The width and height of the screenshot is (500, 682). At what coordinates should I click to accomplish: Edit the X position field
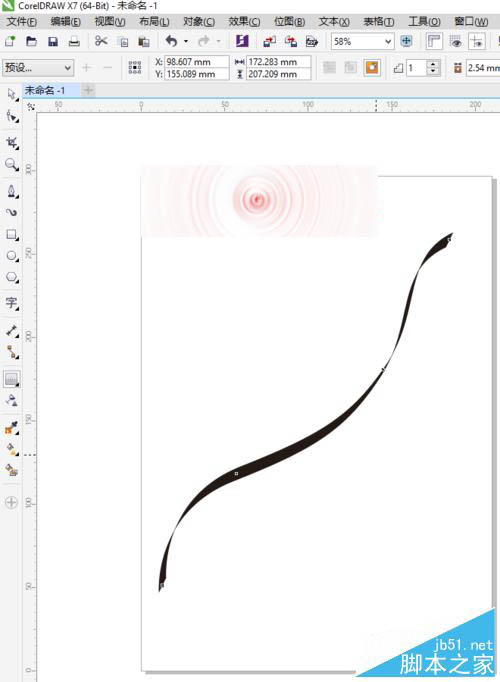[197, 62]
